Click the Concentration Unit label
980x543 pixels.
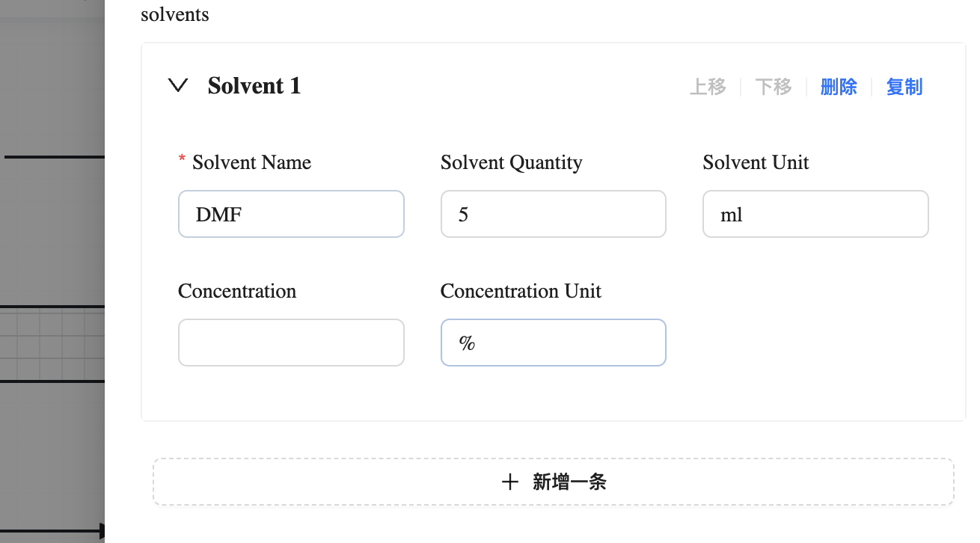[521, 291]
